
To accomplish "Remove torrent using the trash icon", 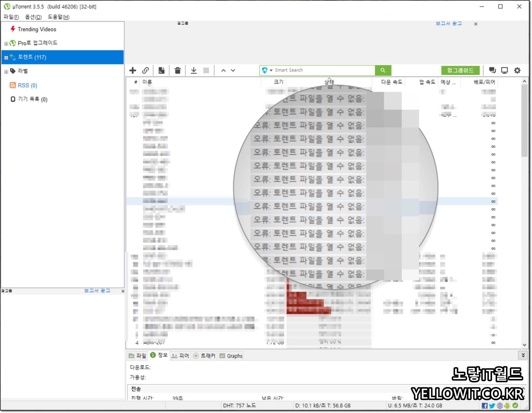I will click(x=178, y=70).
